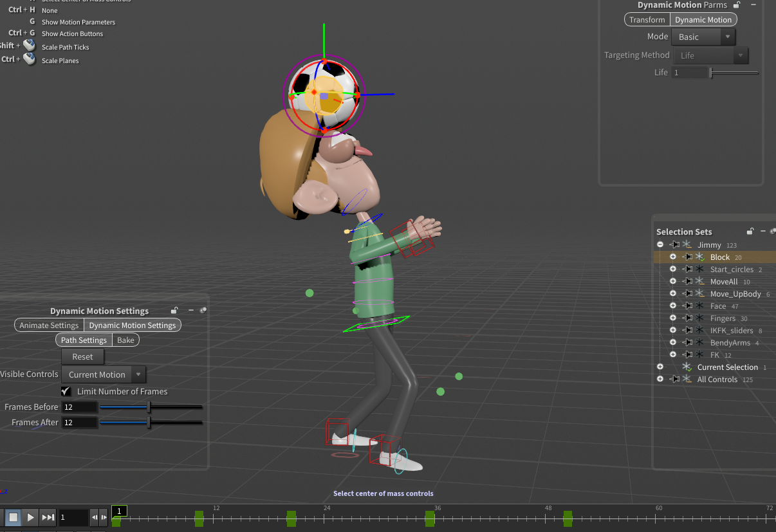776x532 pixels.
Task: Jump to last frame button
Action: tap(48, 517)
